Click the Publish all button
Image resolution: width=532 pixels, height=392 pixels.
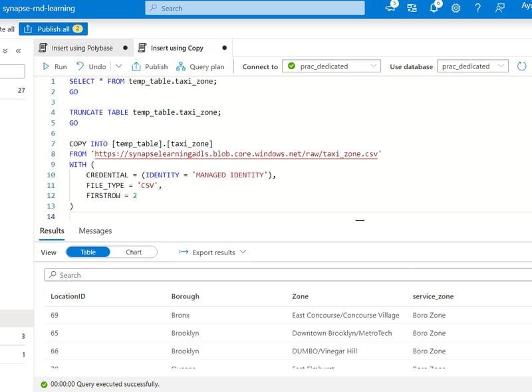(x=53, y=29)
